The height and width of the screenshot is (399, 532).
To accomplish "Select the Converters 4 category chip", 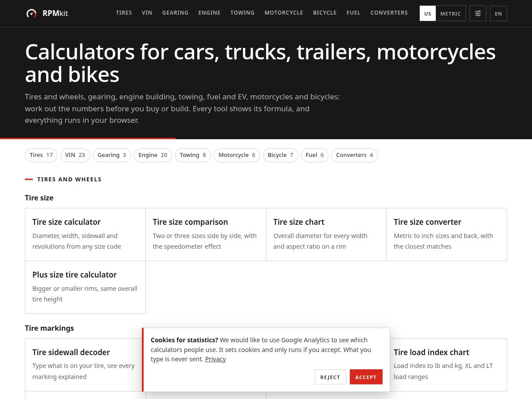I will 355,155.
